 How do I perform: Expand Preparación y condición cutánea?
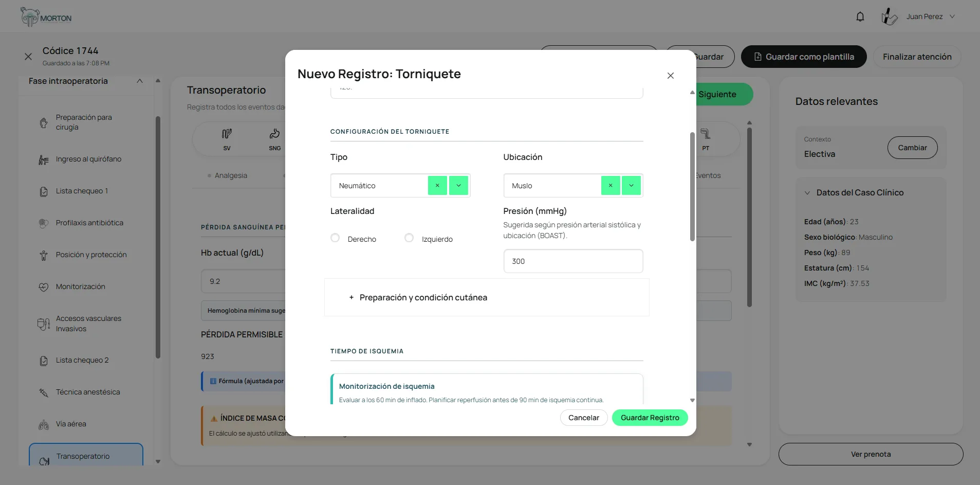(487, 297)
